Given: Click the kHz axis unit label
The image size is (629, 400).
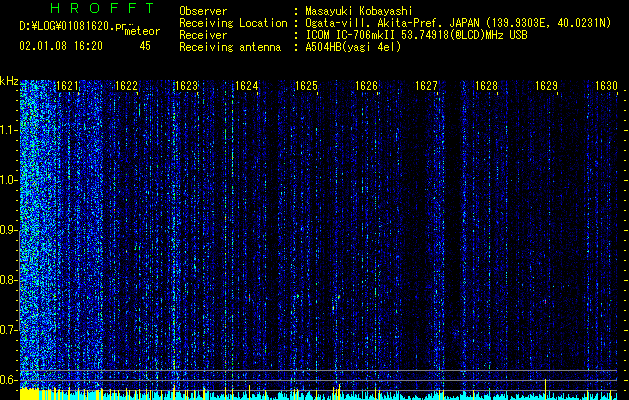Looking at the screenshot, I should point(9,81).
